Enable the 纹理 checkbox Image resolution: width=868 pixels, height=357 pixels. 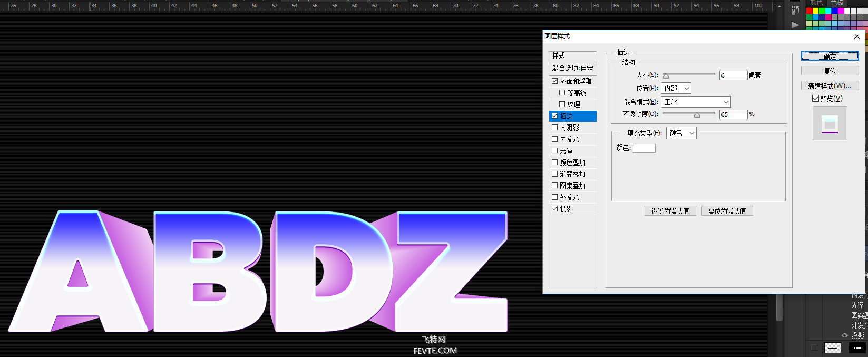[x=562, y=104]
